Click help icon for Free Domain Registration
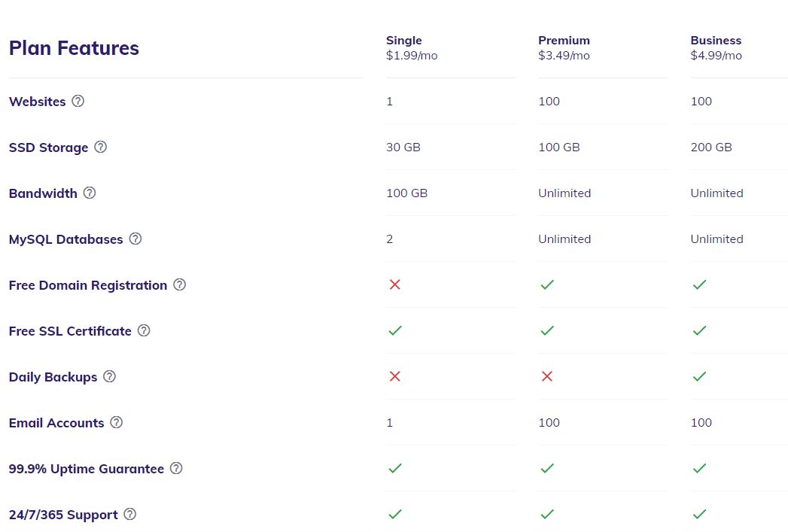Viewport: 788px width, 532px height. coord(179,285)
